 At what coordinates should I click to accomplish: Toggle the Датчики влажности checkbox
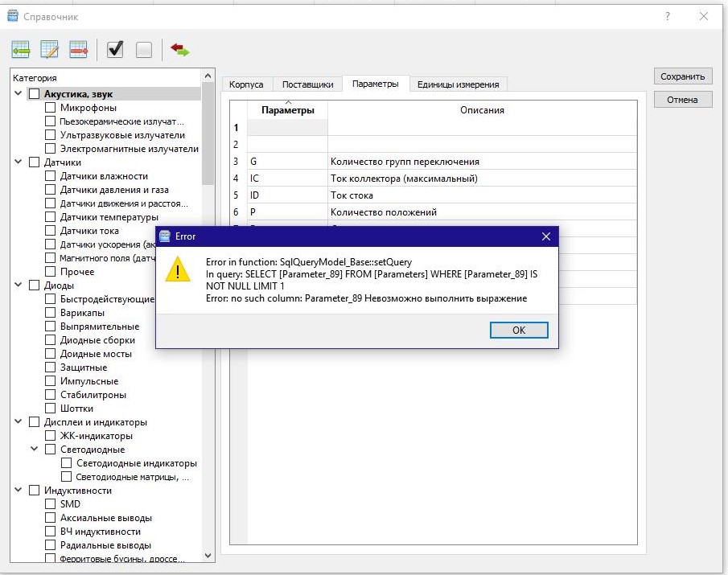[51, 176]
